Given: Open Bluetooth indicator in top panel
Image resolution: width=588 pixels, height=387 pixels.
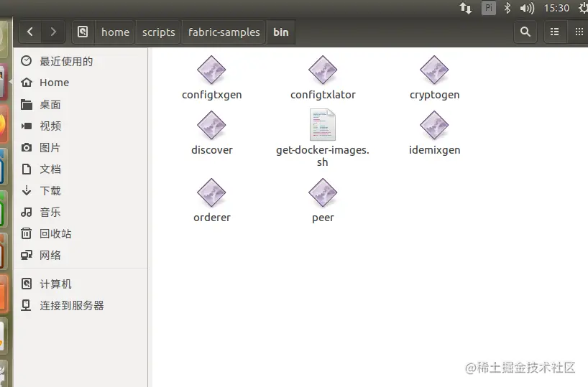Looking at the screenshot, I should [507, 8].
